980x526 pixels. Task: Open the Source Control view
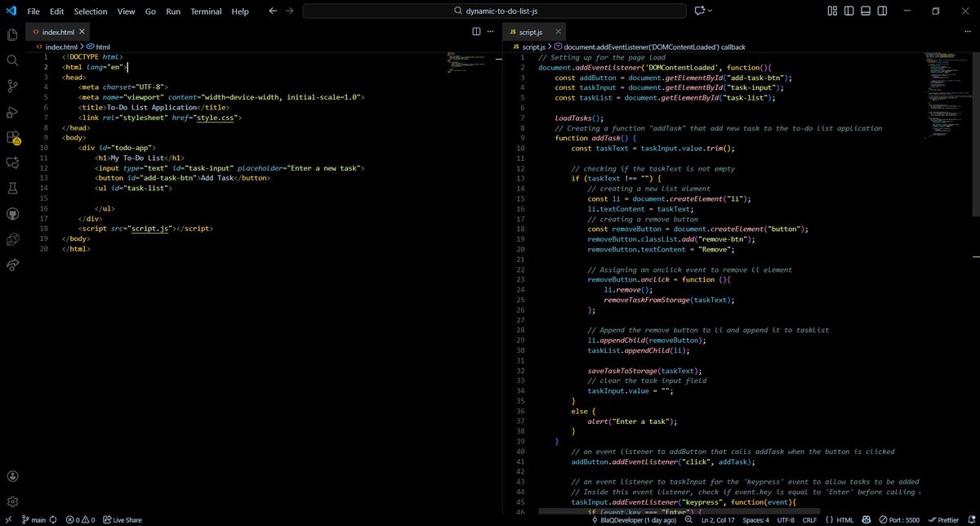(x=12, y=86)
